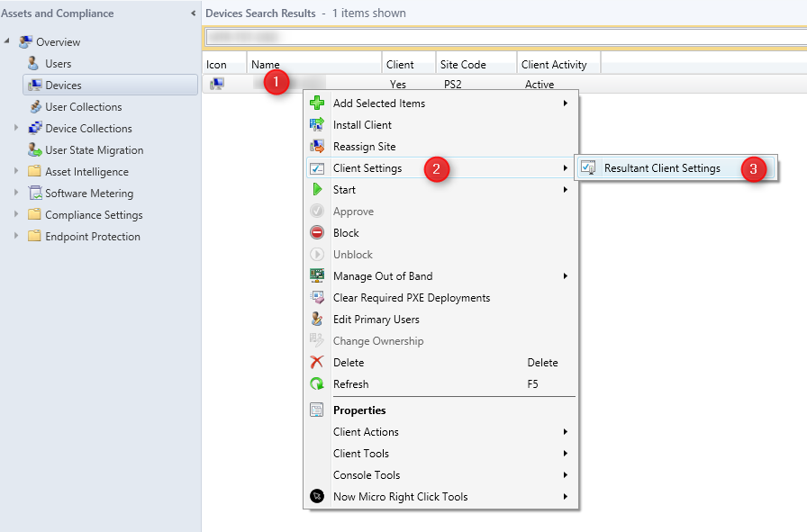The image size is (807, 532).
Task: Expand the Device Collections tree node
Action: (16, 128)
